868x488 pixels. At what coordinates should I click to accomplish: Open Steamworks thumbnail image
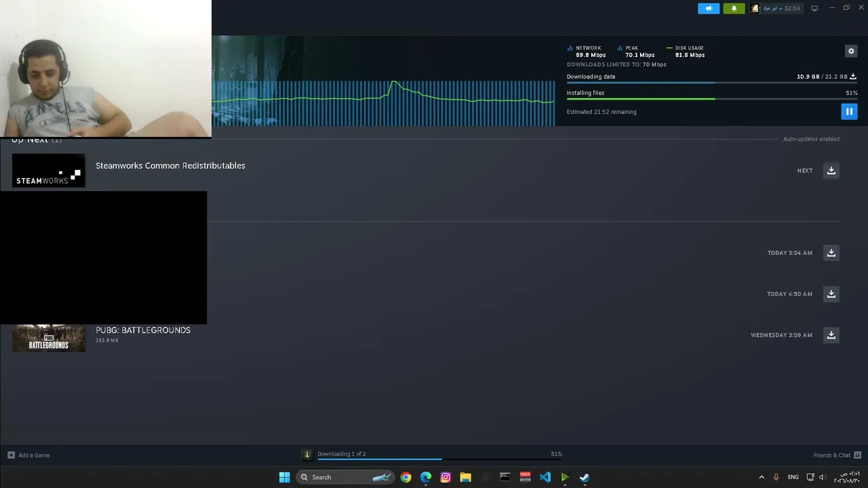click(x=48, y=171)
